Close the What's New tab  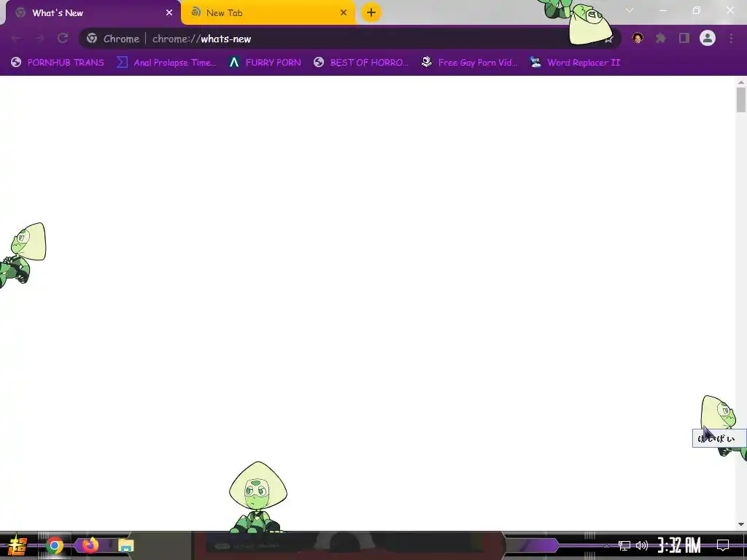point(169,13)
